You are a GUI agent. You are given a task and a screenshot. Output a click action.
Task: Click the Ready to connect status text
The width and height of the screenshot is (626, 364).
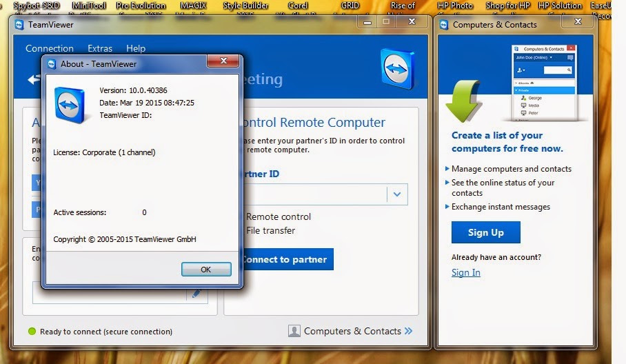tap(106, 332)
